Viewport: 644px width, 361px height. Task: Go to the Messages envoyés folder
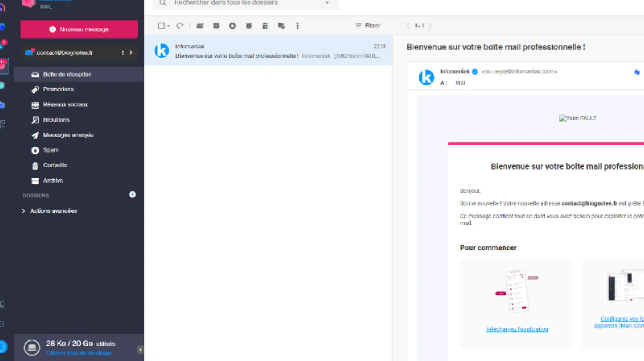(x=68, y=135)
